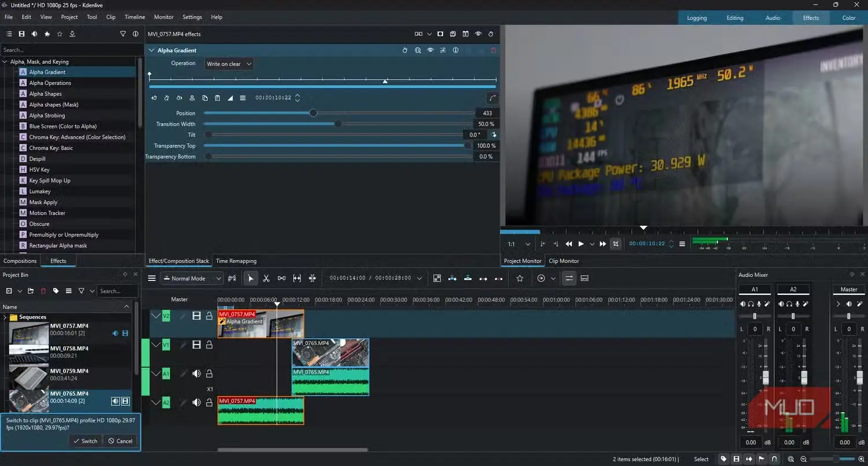Select the razor (scissors) tool in timeline toolbar
Screen dimensions: 868x466
point(266,278)
